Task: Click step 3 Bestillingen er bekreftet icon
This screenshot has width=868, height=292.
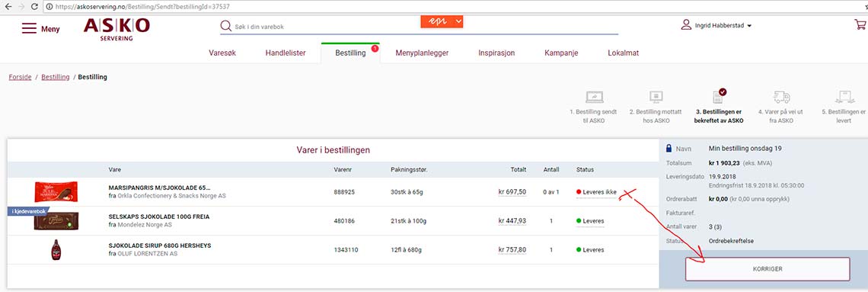Action: coord(719,96)
